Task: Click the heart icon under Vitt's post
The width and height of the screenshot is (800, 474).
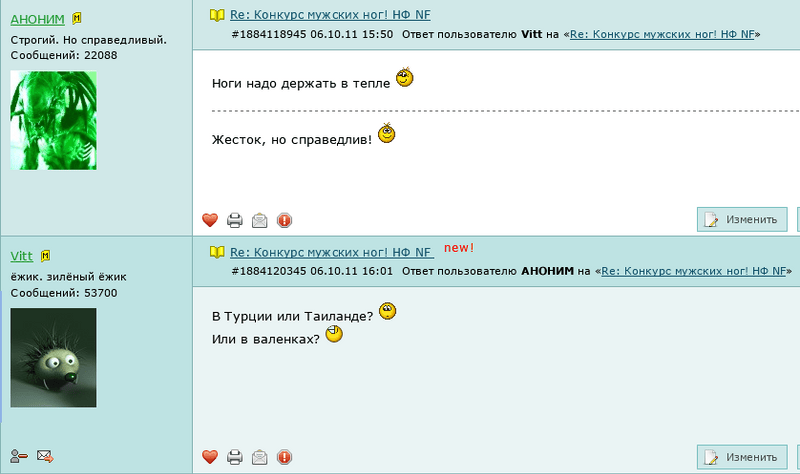Action: pyautogui.click(x=210, y=457)
